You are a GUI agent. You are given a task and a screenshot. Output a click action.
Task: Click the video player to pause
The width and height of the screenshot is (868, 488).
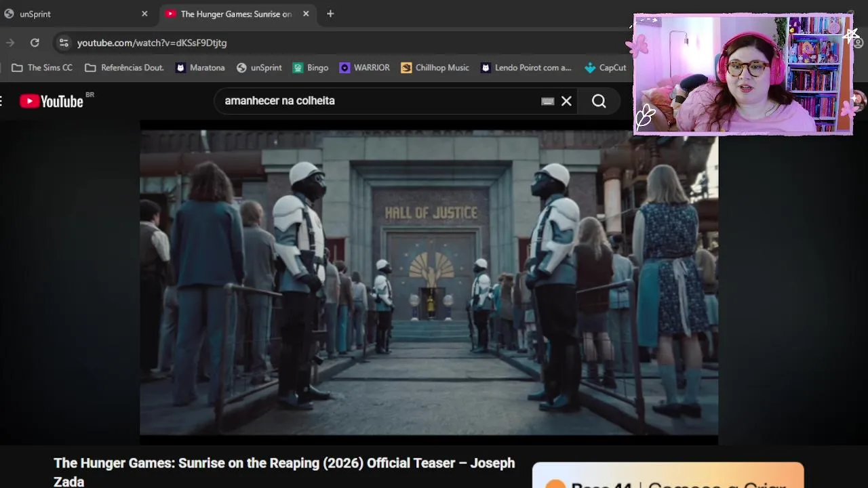pos(429,282)
